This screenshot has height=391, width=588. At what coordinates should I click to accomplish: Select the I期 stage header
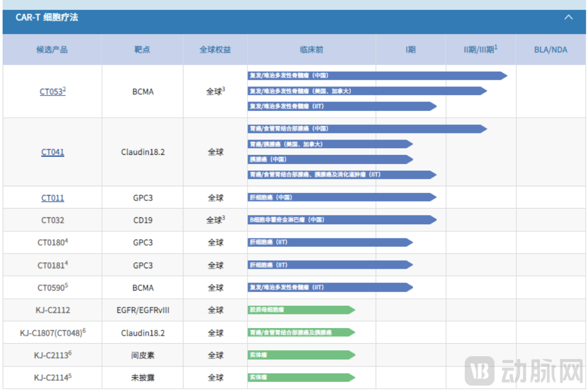[410, 50]
